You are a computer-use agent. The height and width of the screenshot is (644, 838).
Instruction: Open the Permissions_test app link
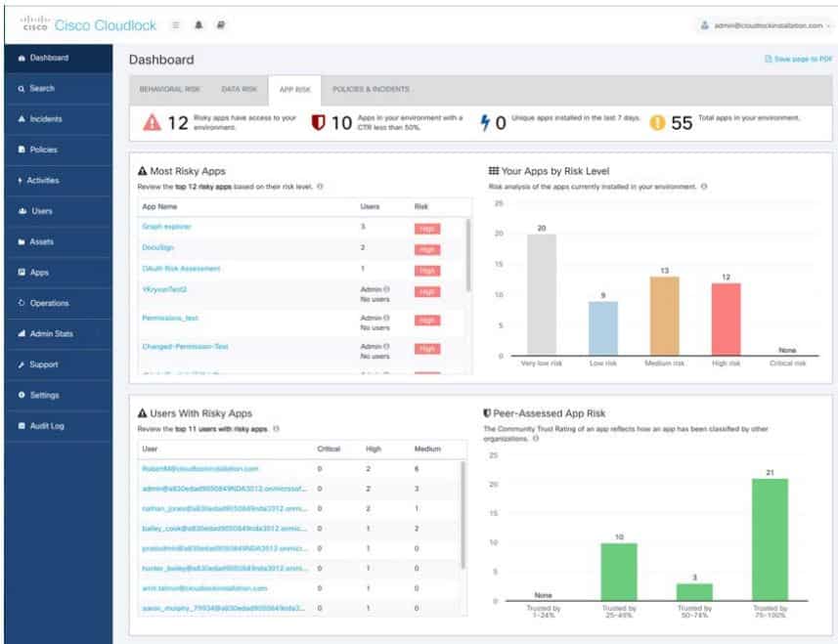(170, 319)
